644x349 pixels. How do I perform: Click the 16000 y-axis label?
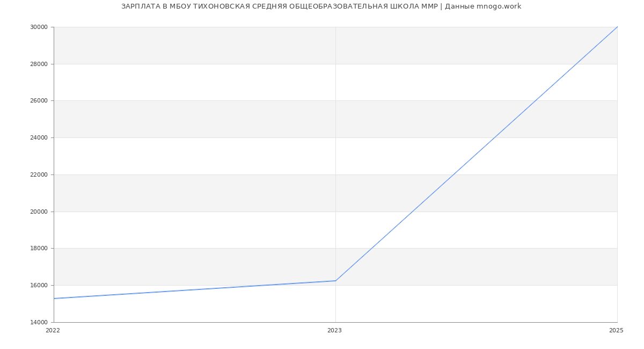(x=39, y=286)
